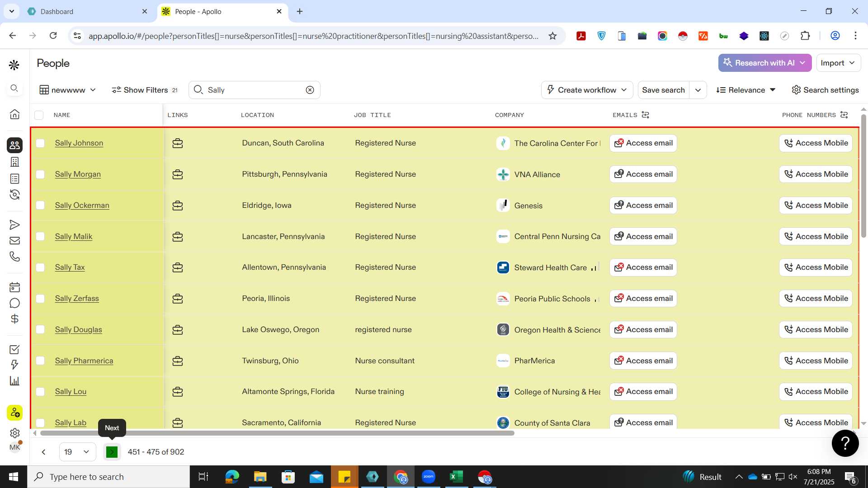
Task: Check the Sally Zerfass row checkbox
Action: 40,299
